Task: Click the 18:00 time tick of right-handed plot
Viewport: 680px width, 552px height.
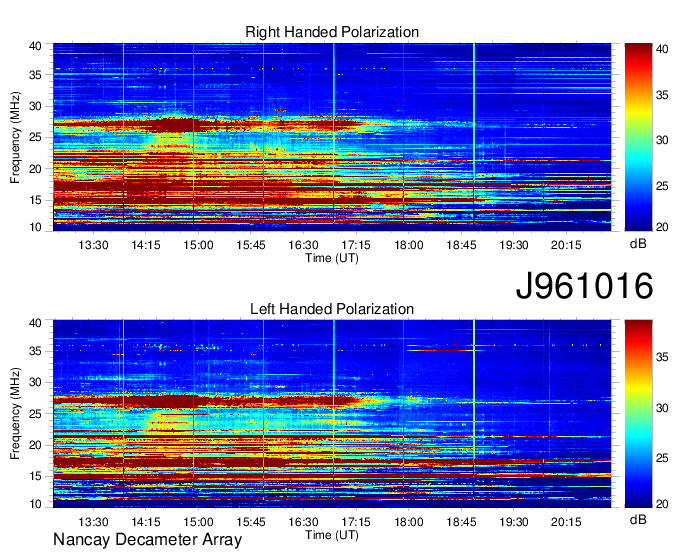Action: pyautogui.click(x=409, y=245)
